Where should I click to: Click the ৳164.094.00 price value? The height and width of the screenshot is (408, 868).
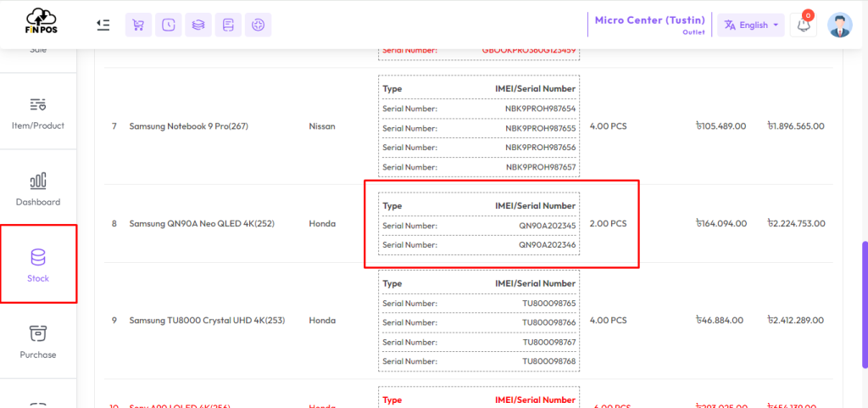tap(721, 224)
